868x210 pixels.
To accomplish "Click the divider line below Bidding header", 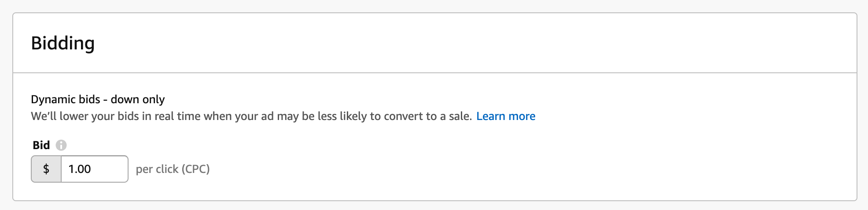I will coord(435,73).
